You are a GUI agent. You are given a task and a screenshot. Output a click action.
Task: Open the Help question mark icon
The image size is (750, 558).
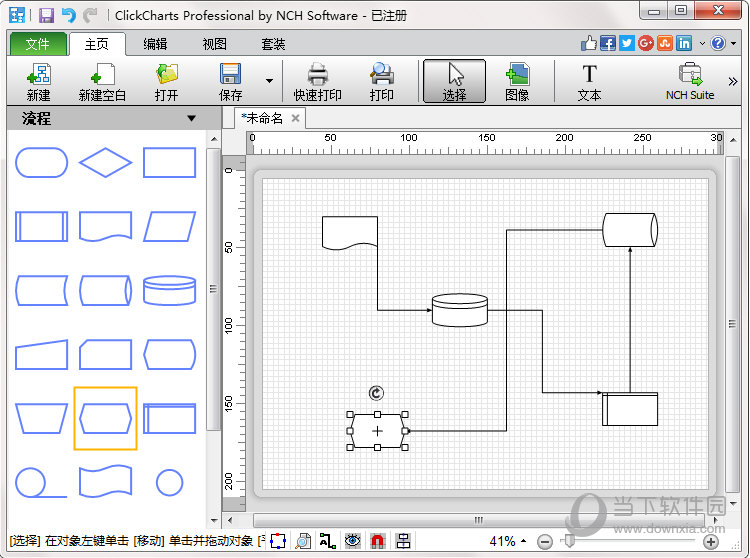click(x=718, y=44)
